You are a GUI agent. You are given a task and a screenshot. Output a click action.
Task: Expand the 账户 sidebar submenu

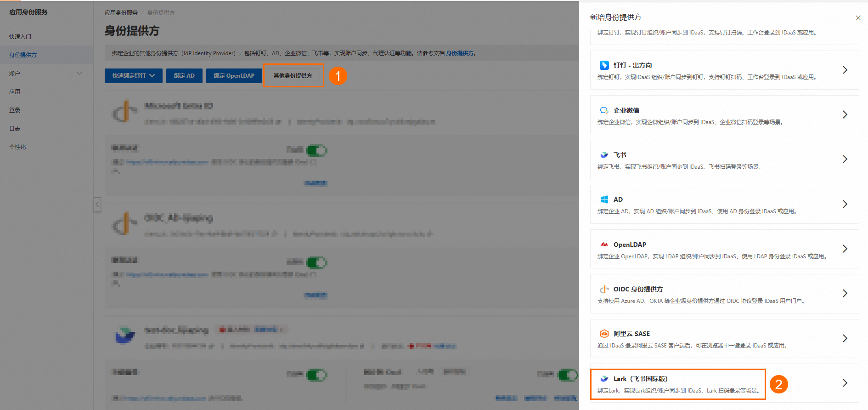pyautogui.click(x=79, y=73)
